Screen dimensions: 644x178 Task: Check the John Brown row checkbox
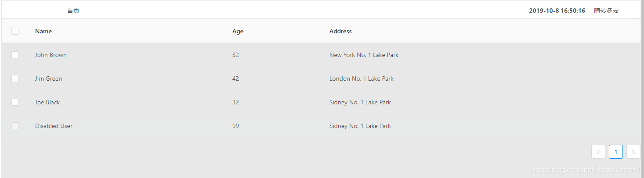(15, 55)
